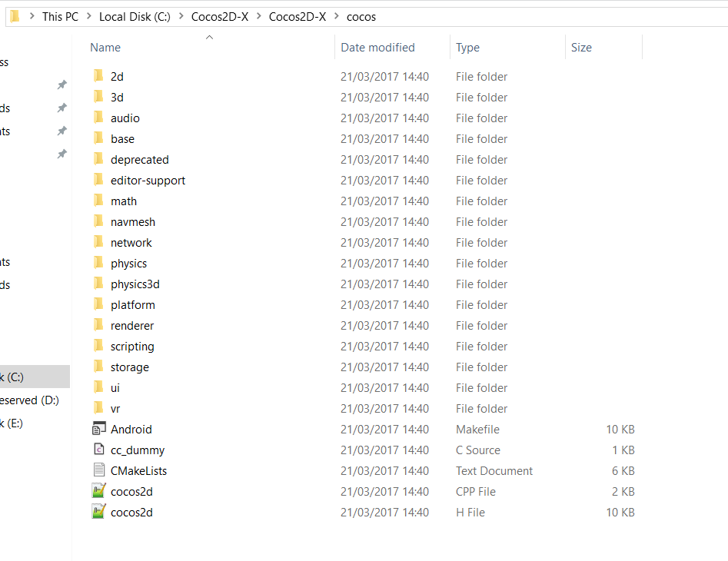Select the reserved (D:) drive in sidebar

(x=30, y=400)
